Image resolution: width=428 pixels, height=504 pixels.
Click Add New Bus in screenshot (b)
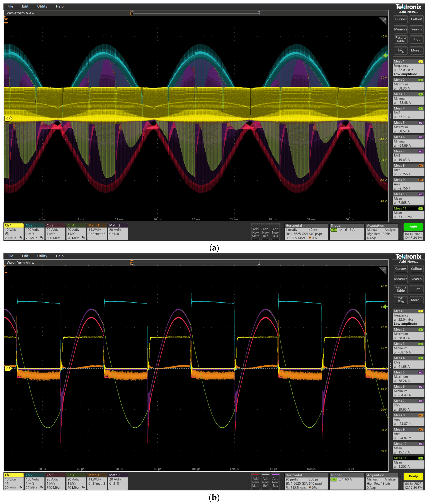pyautogui.click(x=275, y=482)
